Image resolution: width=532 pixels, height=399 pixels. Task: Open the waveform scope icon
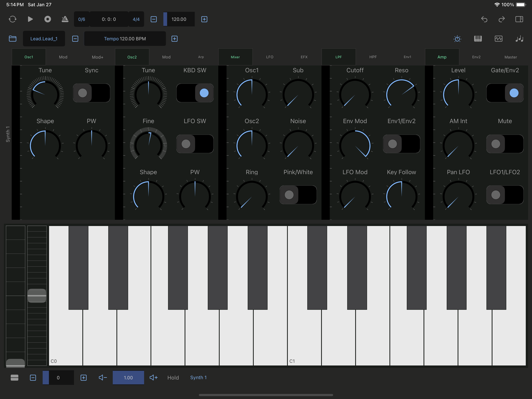point(499,39)
